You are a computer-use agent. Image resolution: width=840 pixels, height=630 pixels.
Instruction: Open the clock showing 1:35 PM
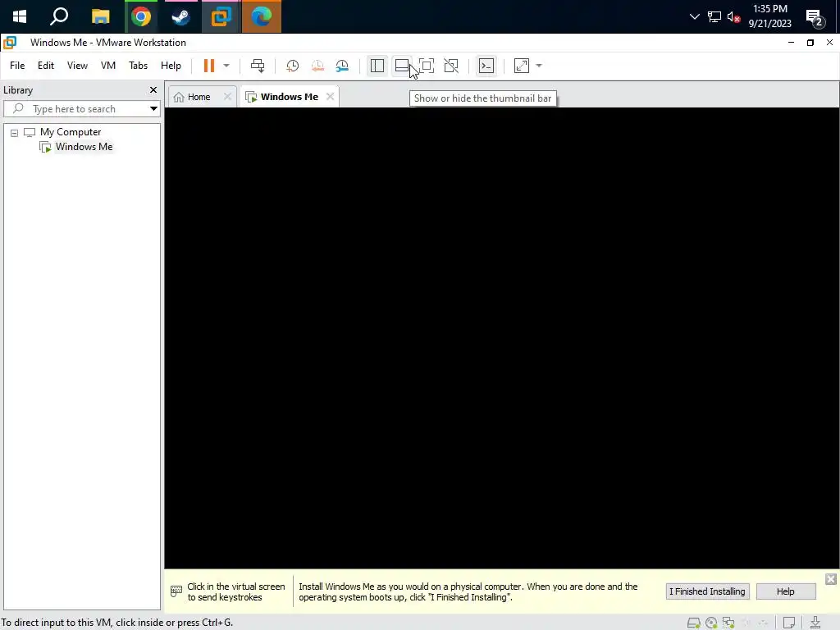click(x=769, y=16)
